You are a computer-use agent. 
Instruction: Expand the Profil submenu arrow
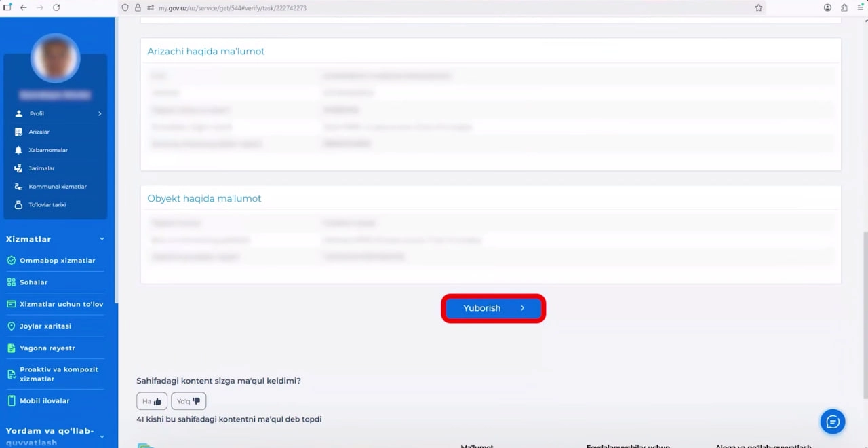point(100,114)
